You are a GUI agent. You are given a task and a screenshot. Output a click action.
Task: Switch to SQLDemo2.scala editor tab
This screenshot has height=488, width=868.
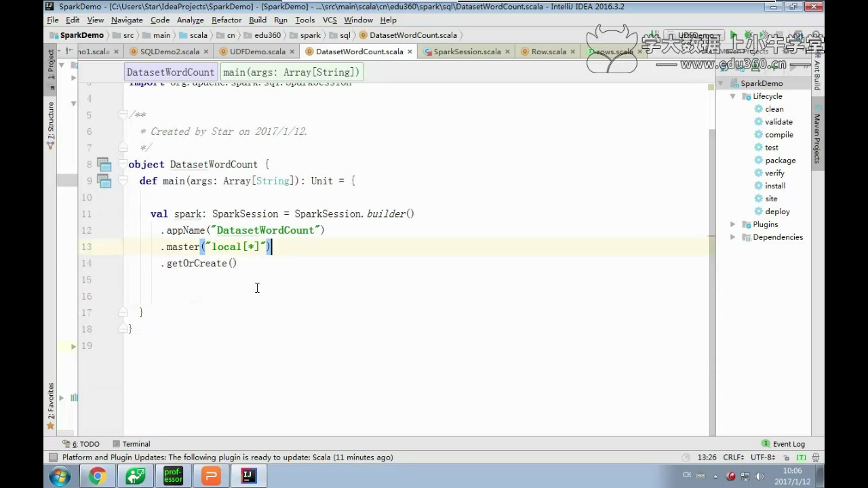pyautogui.click(x=170, y=52)
